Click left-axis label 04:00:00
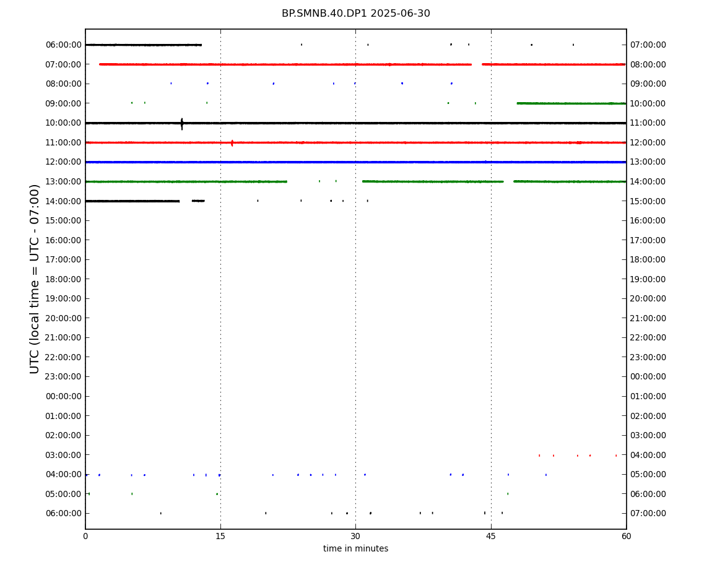The width and height of the screenshot is (712, 588). [64, 474]
